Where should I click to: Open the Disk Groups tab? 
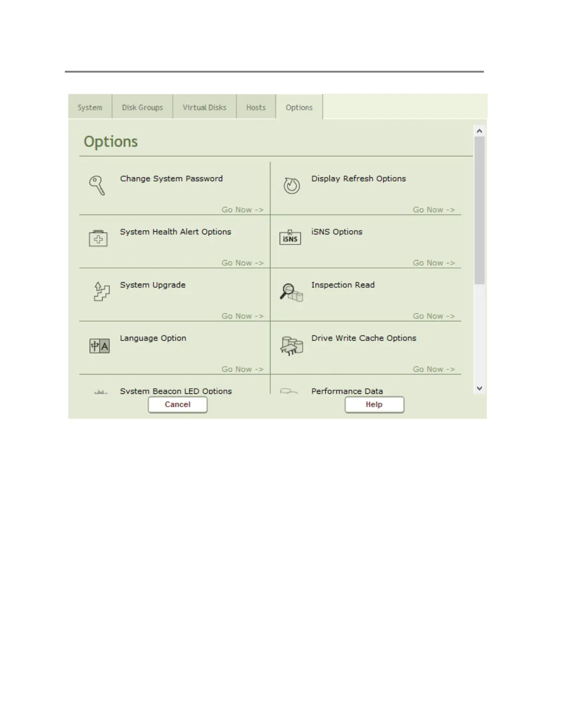tap(143, 107)
